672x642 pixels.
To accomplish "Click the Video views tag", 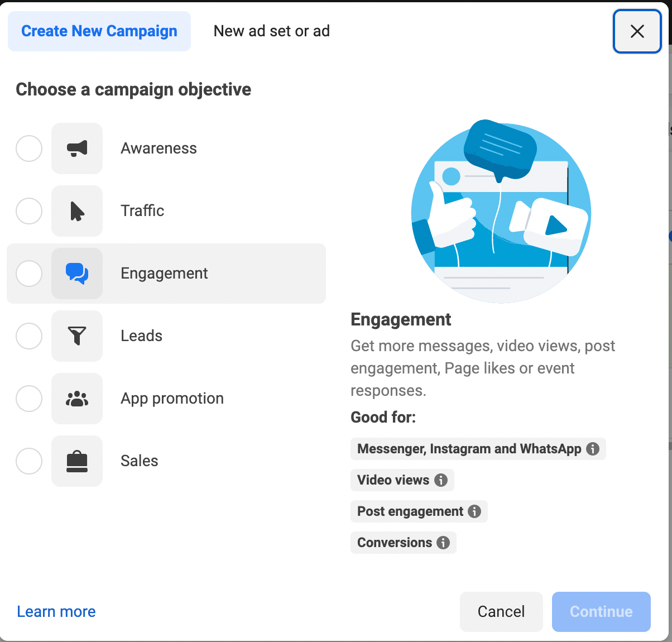I will (402, 480).
